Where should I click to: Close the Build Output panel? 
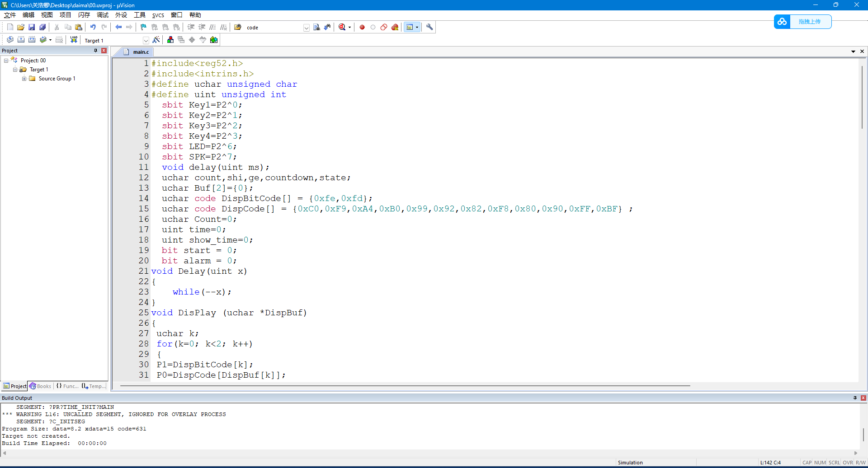tap(863, 398)
